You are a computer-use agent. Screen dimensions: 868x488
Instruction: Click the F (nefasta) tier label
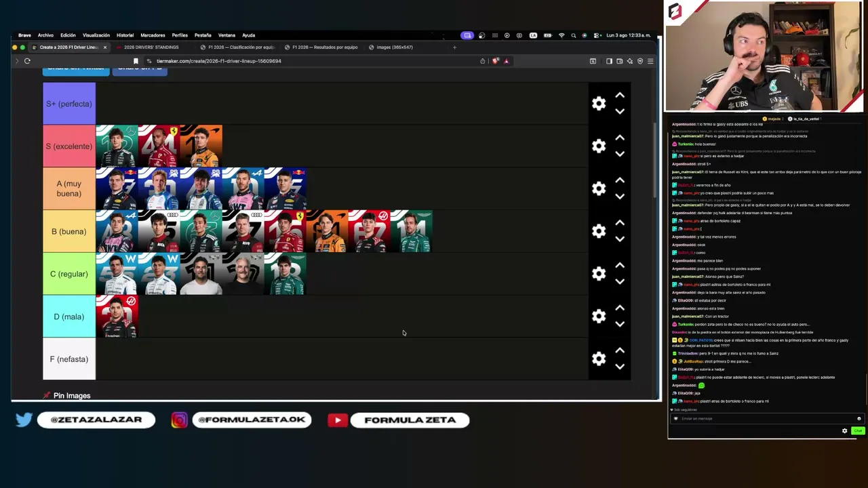pos(69,359)
